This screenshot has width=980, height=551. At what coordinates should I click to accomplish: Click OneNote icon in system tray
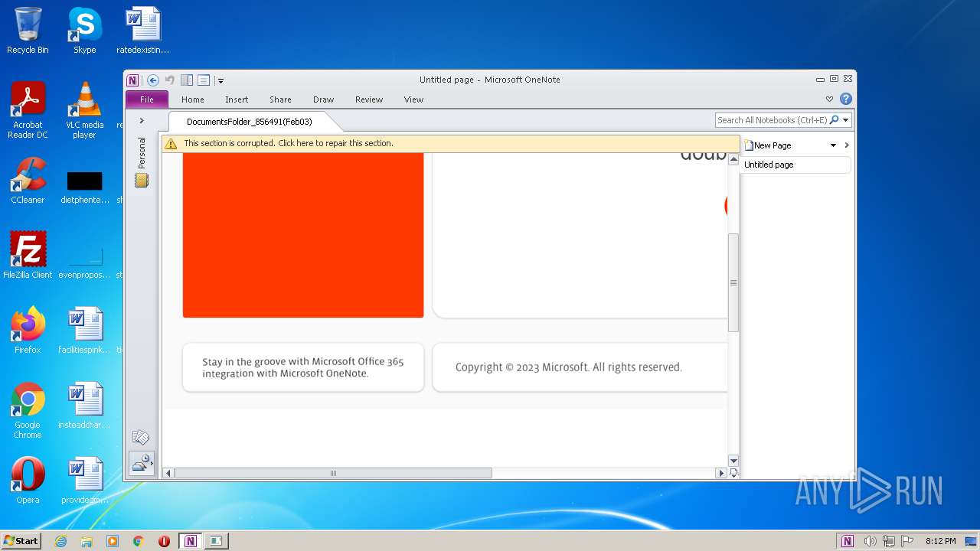[x=847, y=541]
